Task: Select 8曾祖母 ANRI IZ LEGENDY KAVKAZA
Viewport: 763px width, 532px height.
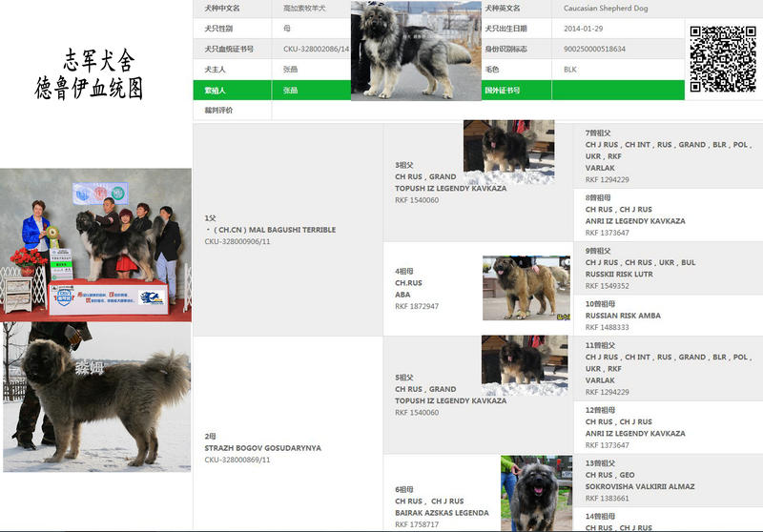Action: [x=635, y=221]
